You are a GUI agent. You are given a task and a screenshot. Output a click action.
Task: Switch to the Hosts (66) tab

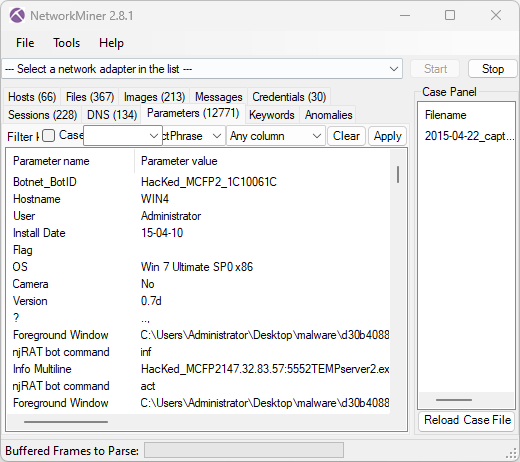click(32, 97)
